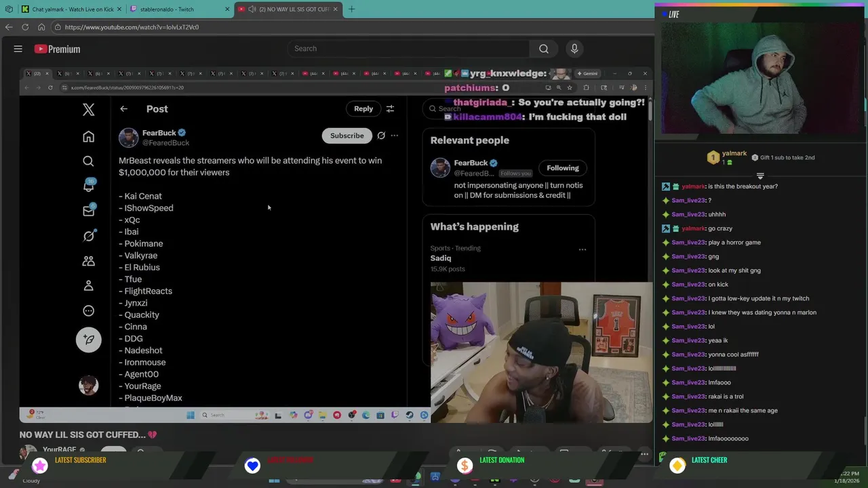Image resolution: width=868 pixels, height=488 pixels.
Task: Click the Grok explain icon on post
Action: 381,136
